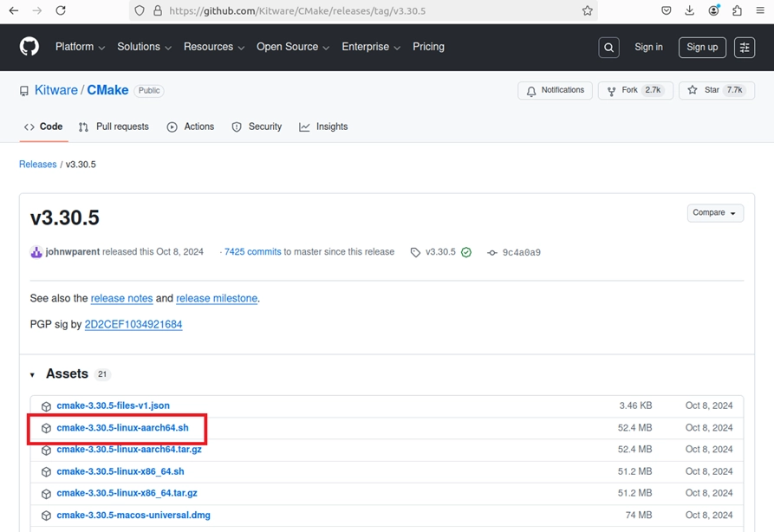Click the Sign up button

(701, 47)
